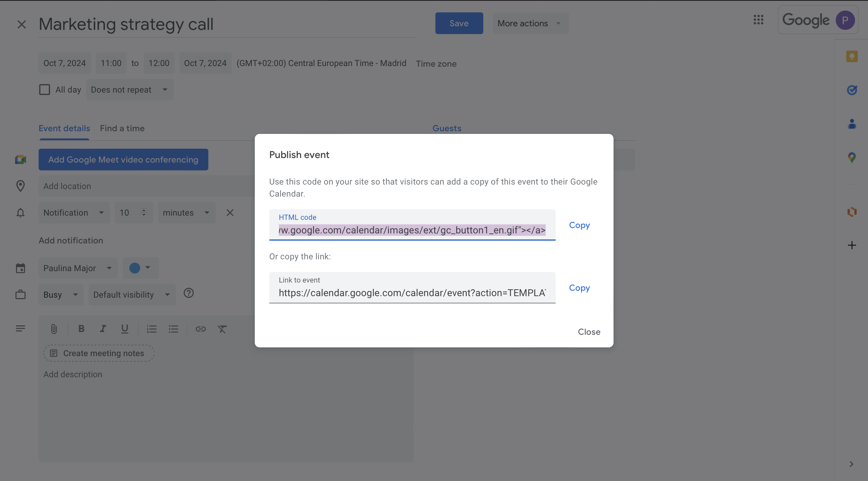Apply italic formatting
The image size is (868, 481).
click(x=103, y=329)
